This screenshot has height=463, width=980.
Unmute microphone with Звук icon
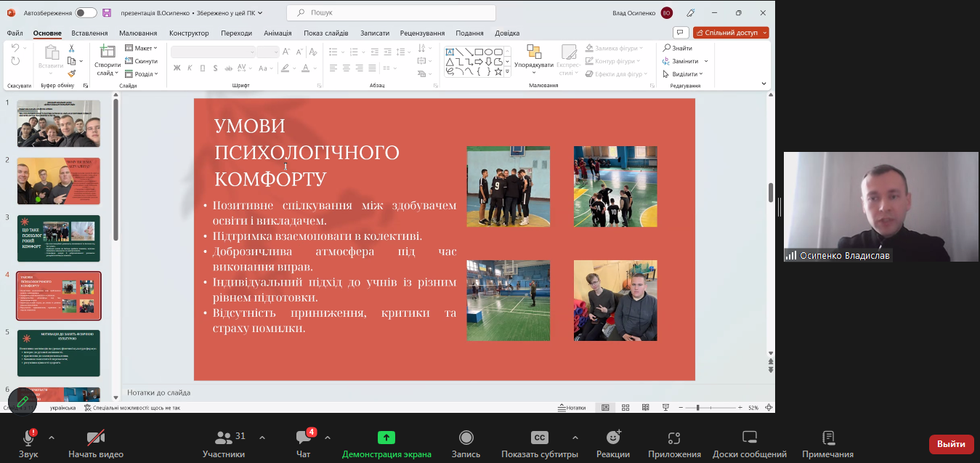pyautogui.click(x=28, y=438)
